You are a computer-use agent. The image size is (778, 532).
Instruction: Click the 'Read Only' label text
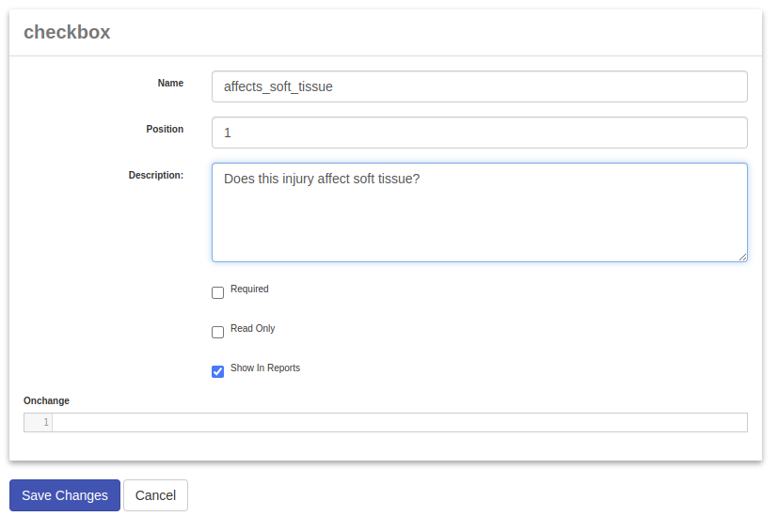coord(252,329)
